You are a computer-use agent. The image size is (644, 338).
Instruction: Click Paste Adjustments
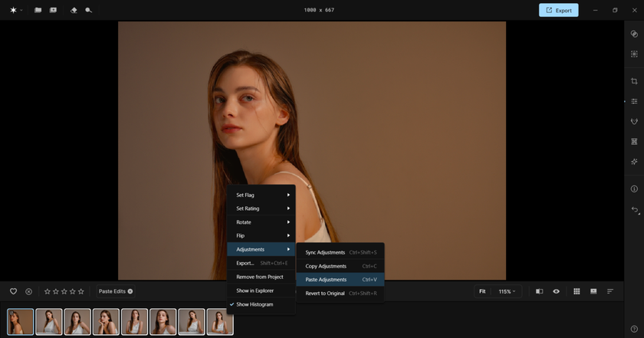(x=340, y=280)
